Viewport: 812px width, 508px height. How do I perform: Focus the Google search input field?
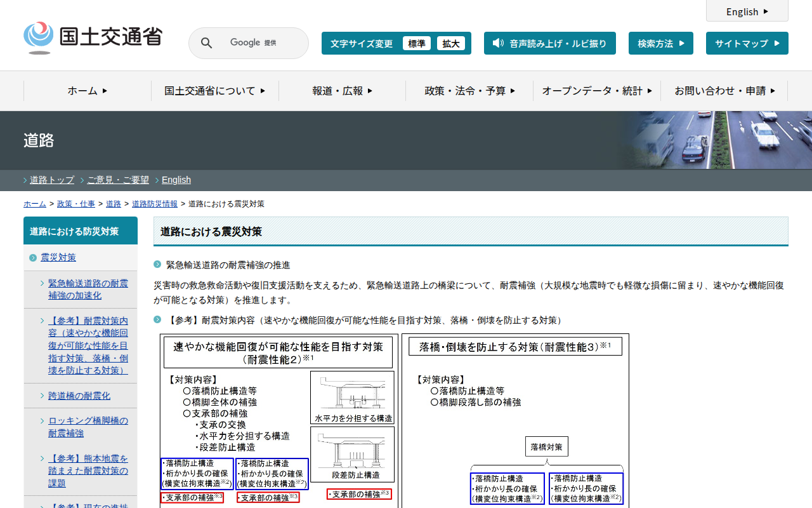[x=254, y=43]
